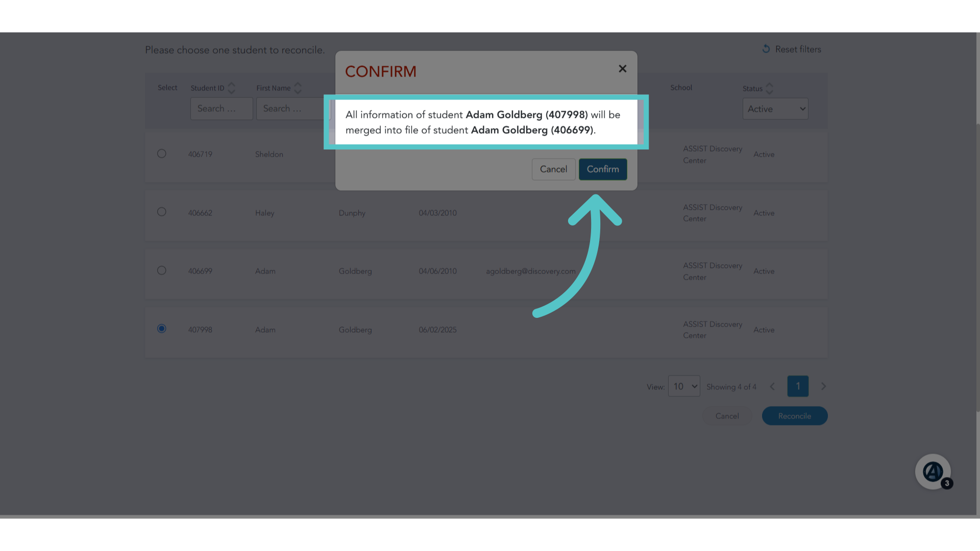Sort by Status column arrows
Image resolution: width=980 pixels, height=551 pixels.
pos(770,88)
